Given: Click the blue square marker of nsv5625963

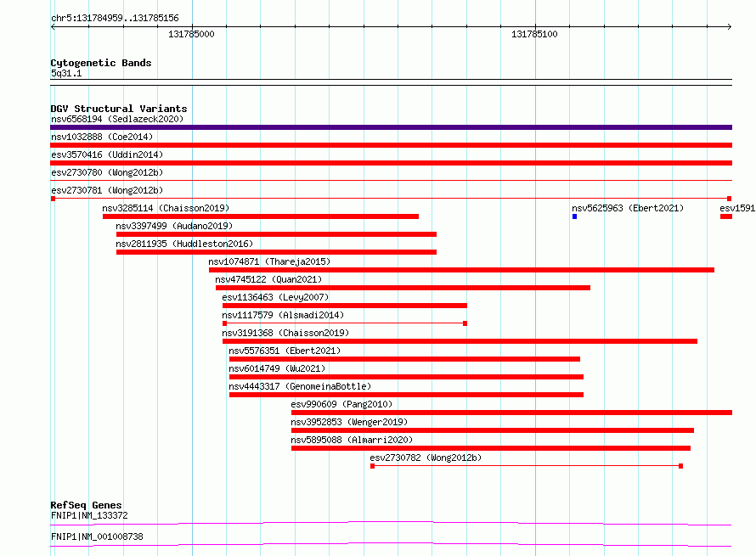Looking at the screenshot, I should click(x=574, y=216).
